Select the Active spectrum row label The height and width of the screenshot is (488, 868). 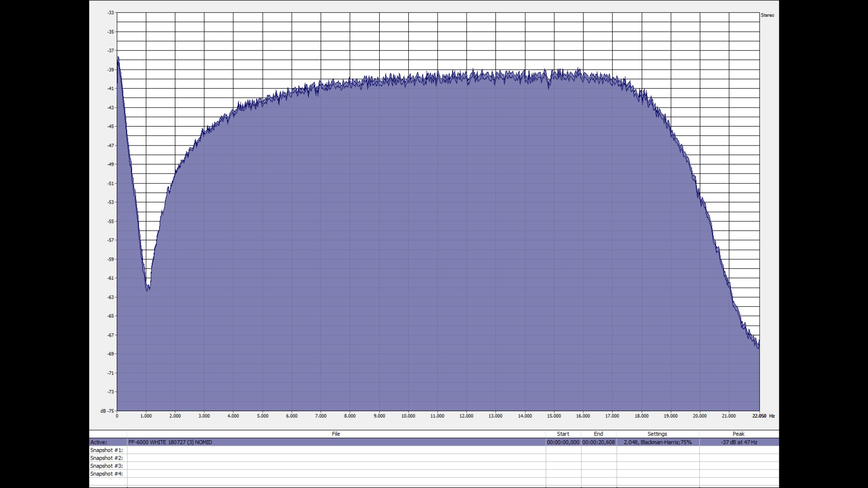[x=99, y=442]
